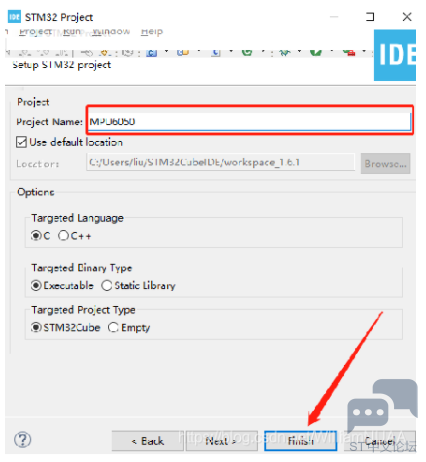Click Finish to create the project

(300, 441)
